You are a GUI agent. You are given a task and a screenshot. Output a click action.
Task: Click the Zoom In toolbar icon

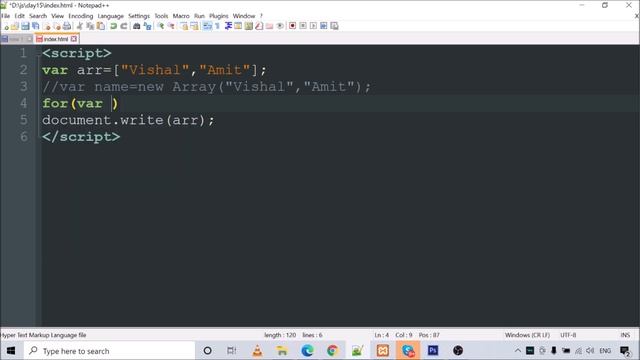pyautogui.click(x=161, y=26)
